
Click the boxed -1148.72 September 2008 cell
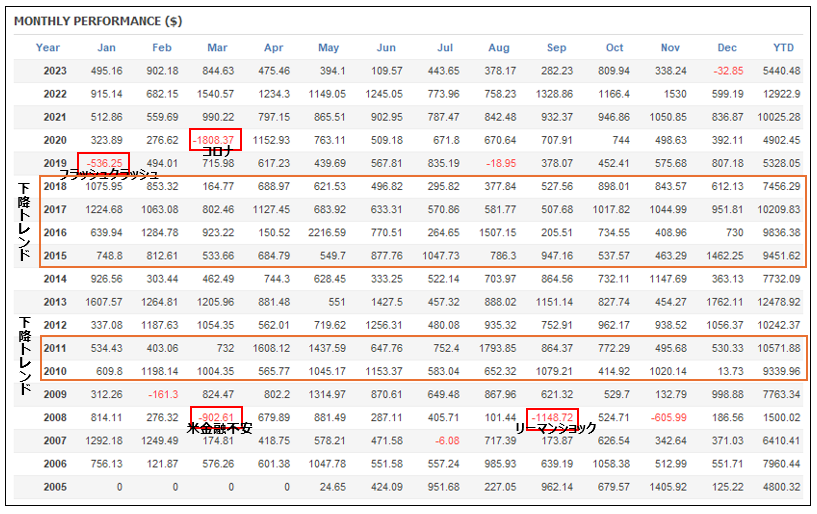(x=551, y=416)
